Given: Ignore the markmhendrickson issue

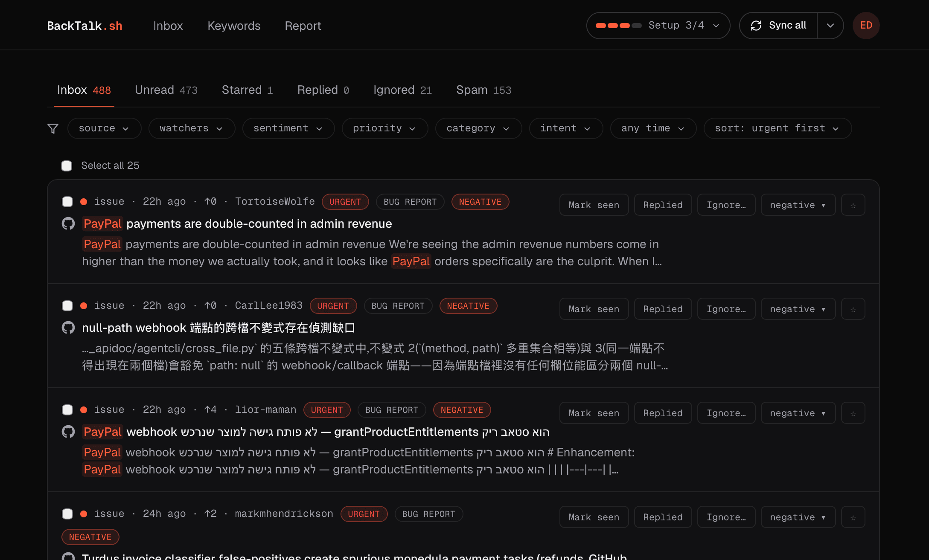Looking at the screenshot, I should tap(726, 517).
